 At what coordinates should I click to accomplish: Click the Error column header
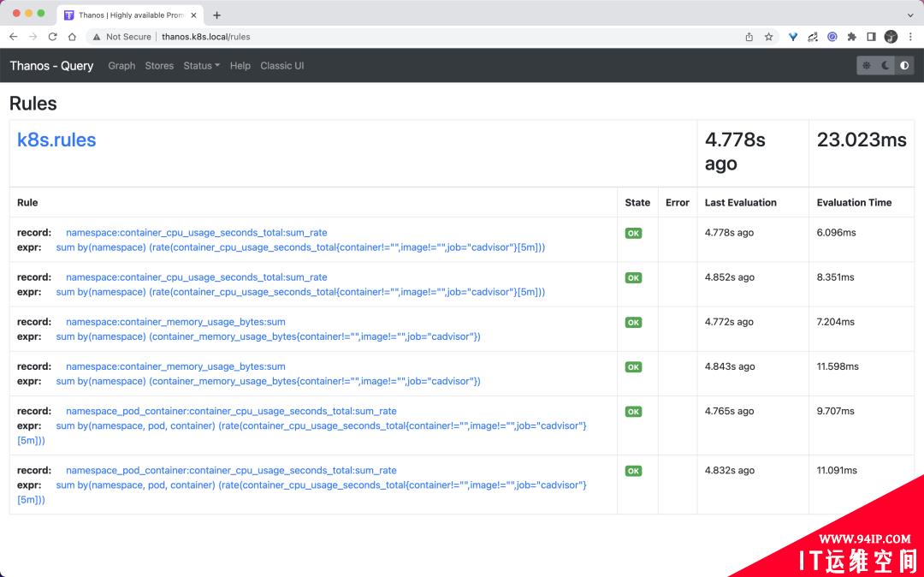(677, 202)
